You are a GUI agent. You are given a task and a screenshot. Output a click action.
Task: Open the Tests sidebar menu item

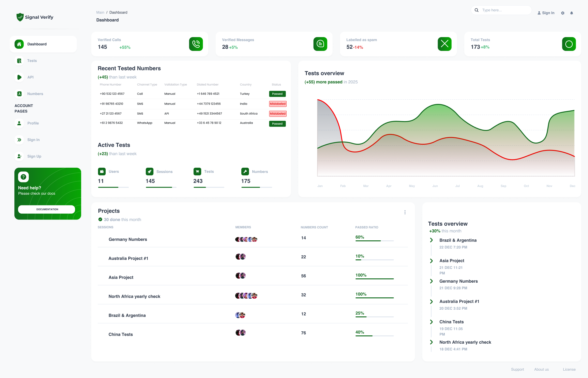[x=32, y=61]
